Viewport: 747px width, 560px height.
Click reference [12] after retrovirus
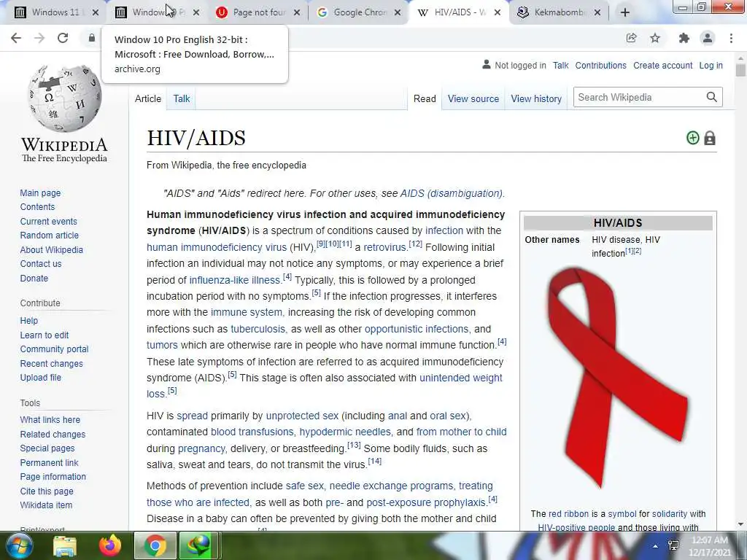point(415,244)
